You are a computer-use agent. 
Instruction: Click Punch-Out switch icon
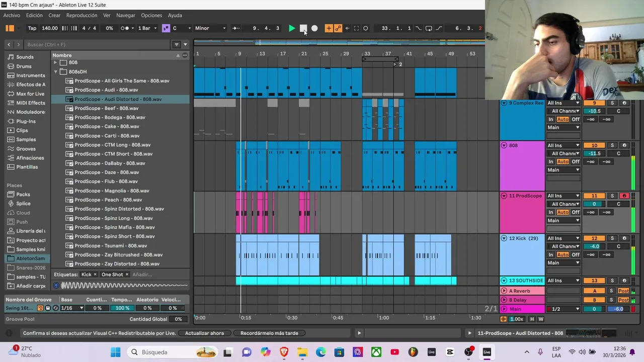439,28
